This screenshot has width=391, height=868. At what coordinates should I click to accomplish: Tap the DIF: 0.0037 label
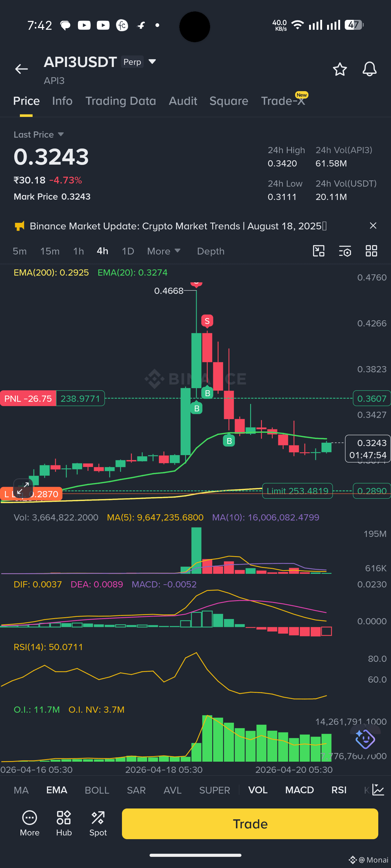[38, 584]
